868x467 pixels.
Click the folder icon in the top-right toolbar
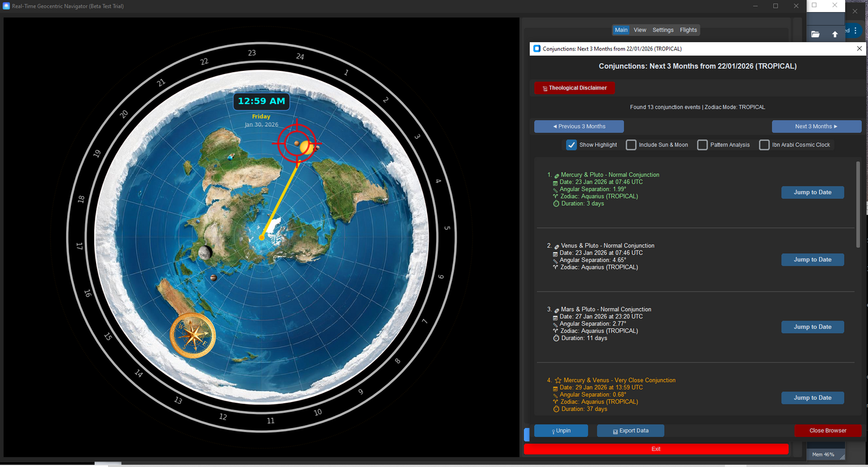815,35
